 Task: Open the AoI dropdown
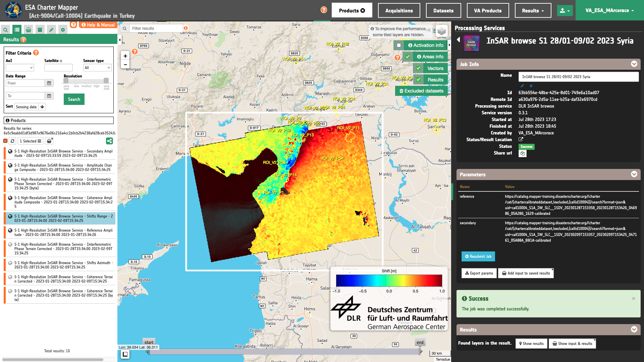(20, 68)
